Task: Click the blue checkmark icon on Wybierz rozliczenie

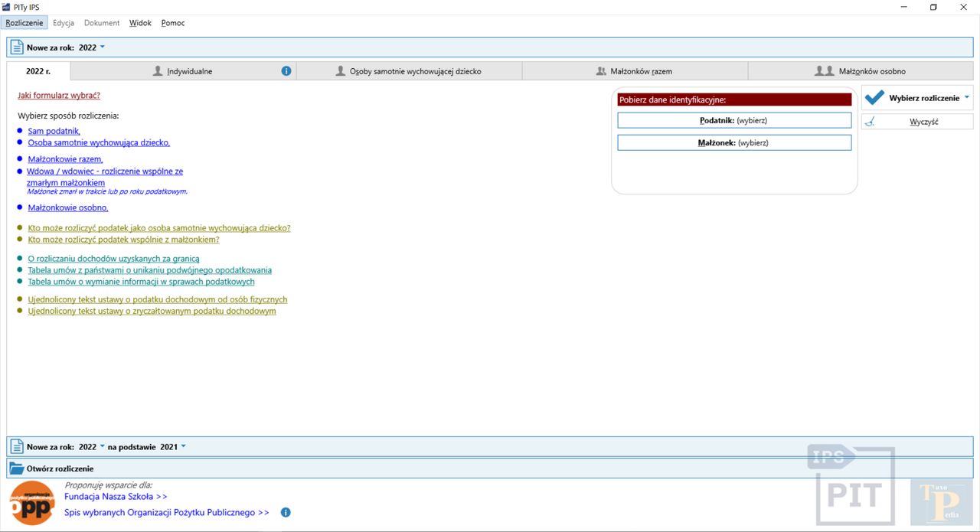Action: pyautogui.click(x=874, y=98)
